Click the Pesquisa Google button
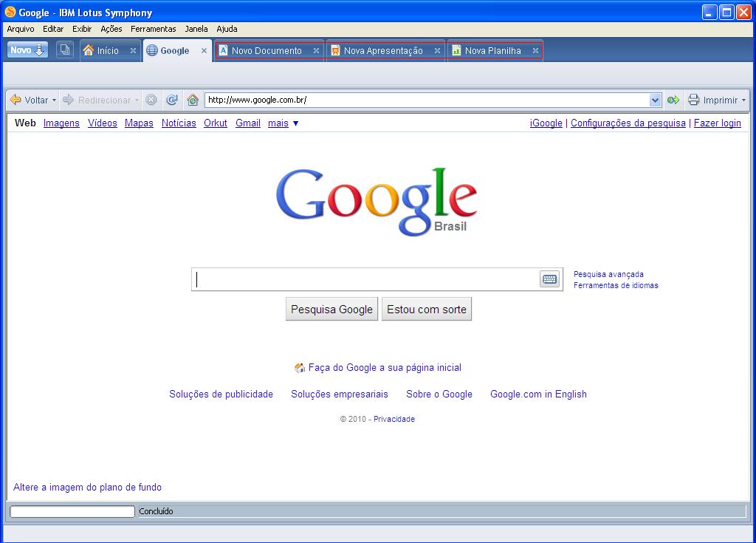This screenshot has width=756, height=543. (x=331, y=310)
